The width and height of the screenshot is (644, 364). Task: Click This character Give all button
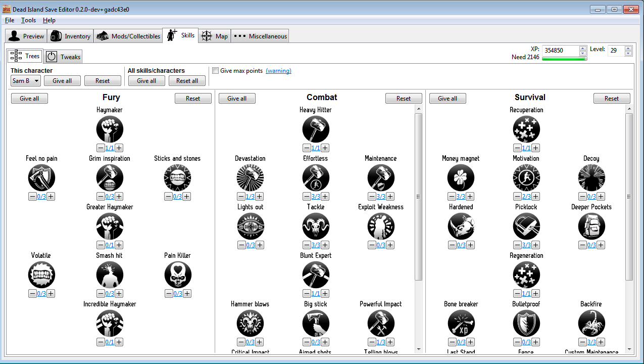point(62,81)
